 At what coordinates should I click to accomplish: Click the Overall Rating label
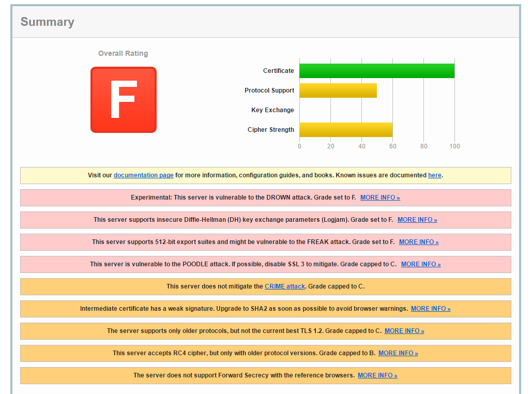pos(123,53)
